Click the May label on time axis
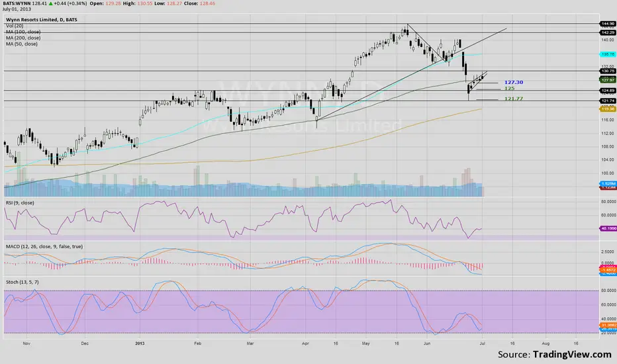Screen dimensions: 617x364 pyautogui.click(x=366, y=343)
